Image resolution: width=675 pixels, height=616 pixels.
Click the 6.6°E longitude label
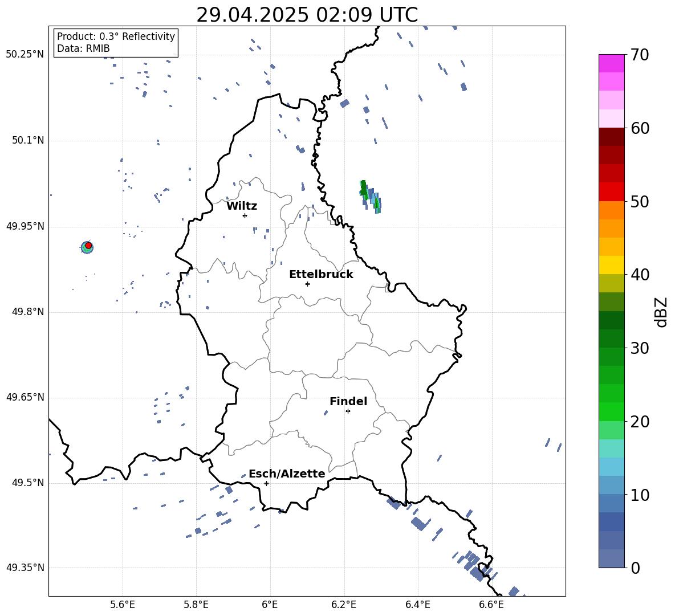(491, 605)
